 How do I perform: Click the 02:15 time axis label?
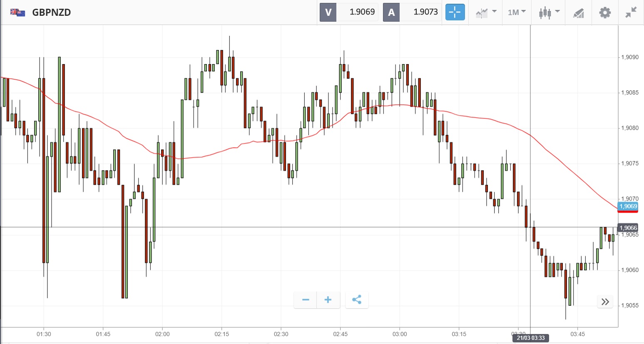[221, 334]
